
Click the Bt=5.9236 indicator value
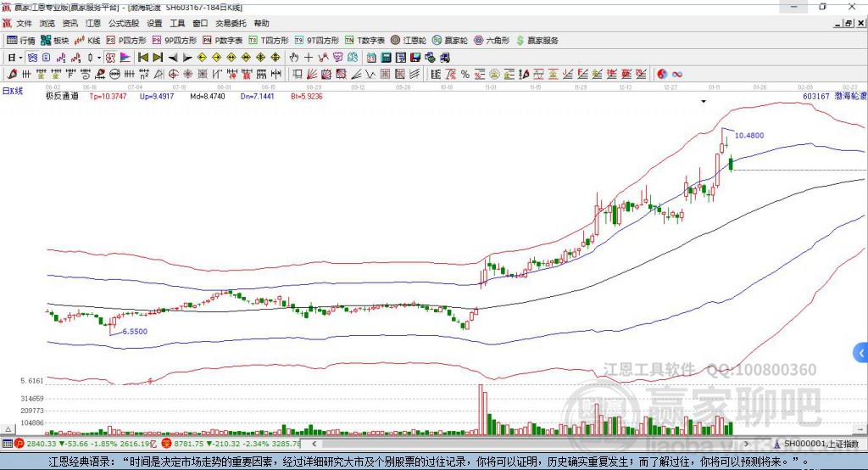point(307,97)
